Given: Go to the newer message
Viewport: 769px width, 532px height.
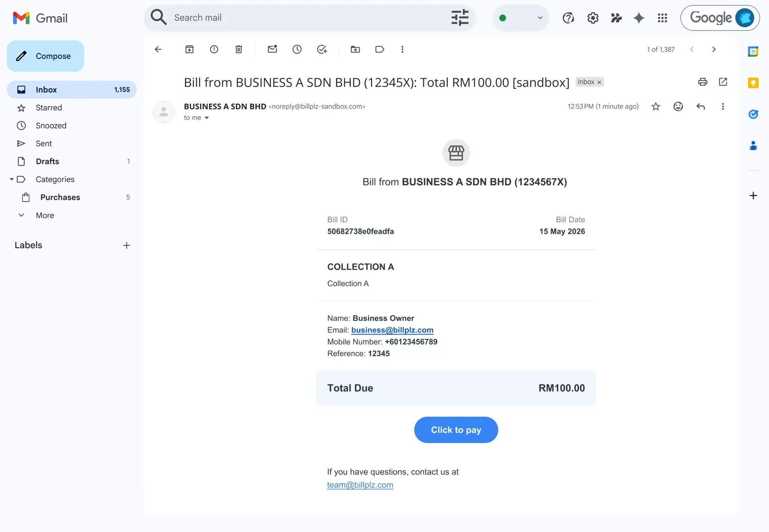Looking at the screenshot, I should point(692,49).
